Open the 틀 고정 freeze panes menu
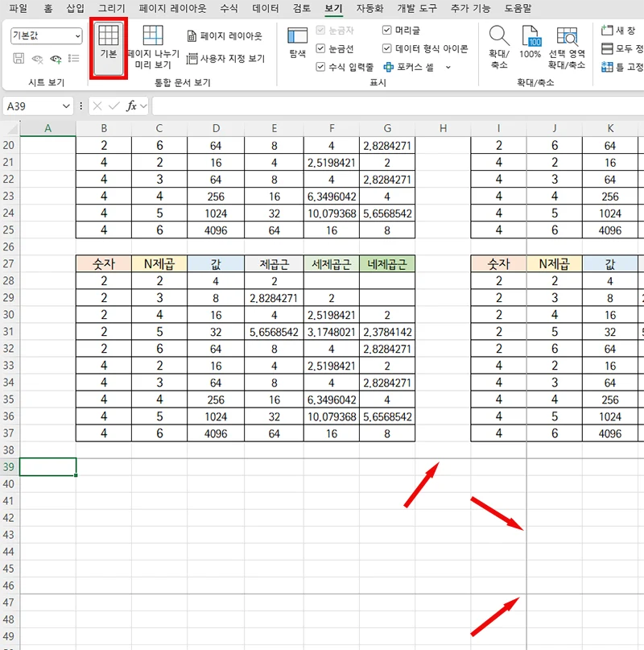 point(622,67)
